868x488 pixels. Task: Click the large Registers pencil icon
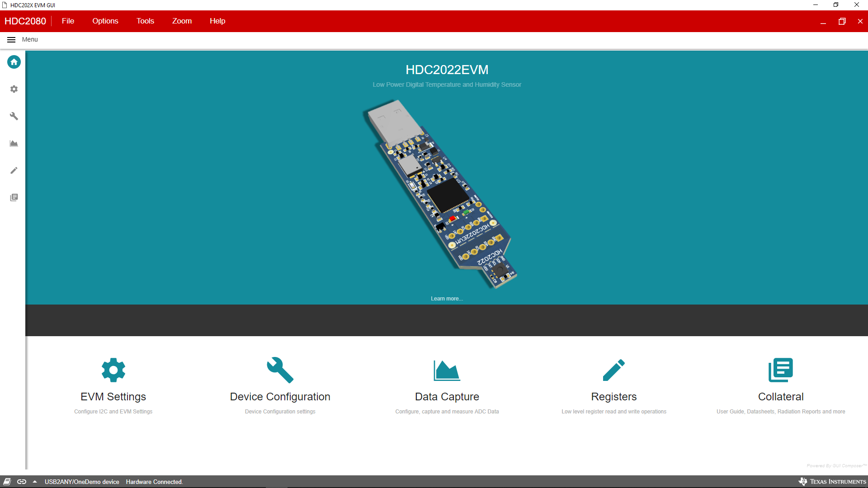(x=614, y=370)
